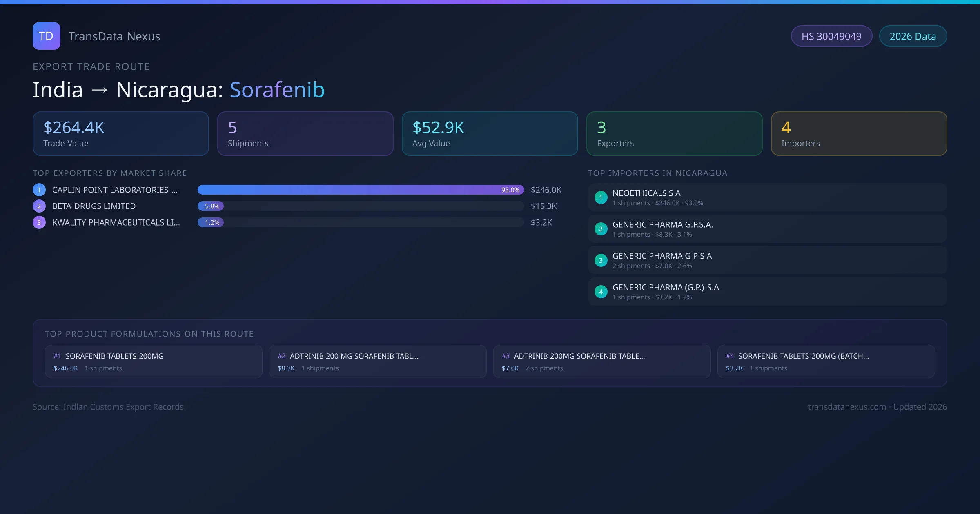Open the 2026 Data selector

[x=913, y=36]
